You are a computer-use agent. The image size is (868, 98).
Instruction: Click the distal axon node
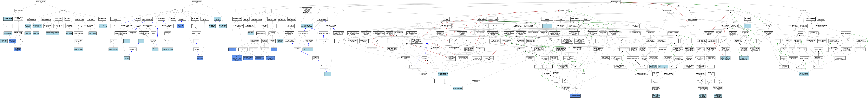[x=196, y=49]
